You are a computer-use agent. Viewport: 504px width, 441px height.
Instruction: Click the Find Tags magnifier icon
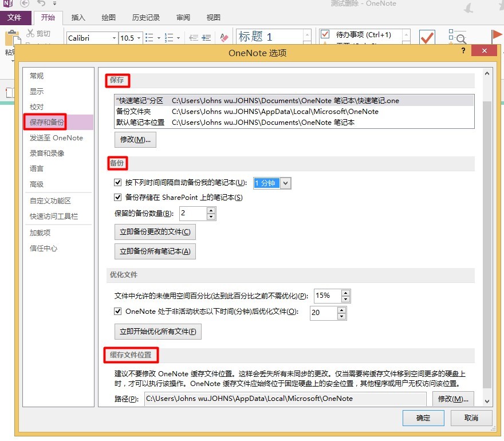[x=457, y=37]
